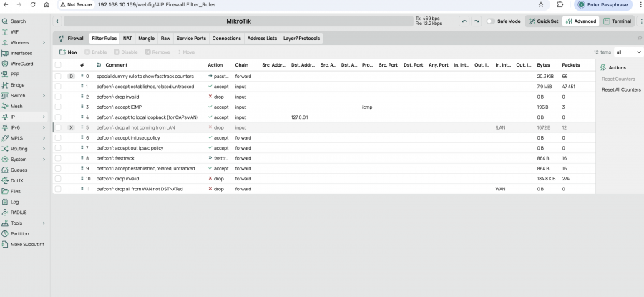Click Reset All Counters
Screen dimensions: 644x297
click(x=621, y=89)
